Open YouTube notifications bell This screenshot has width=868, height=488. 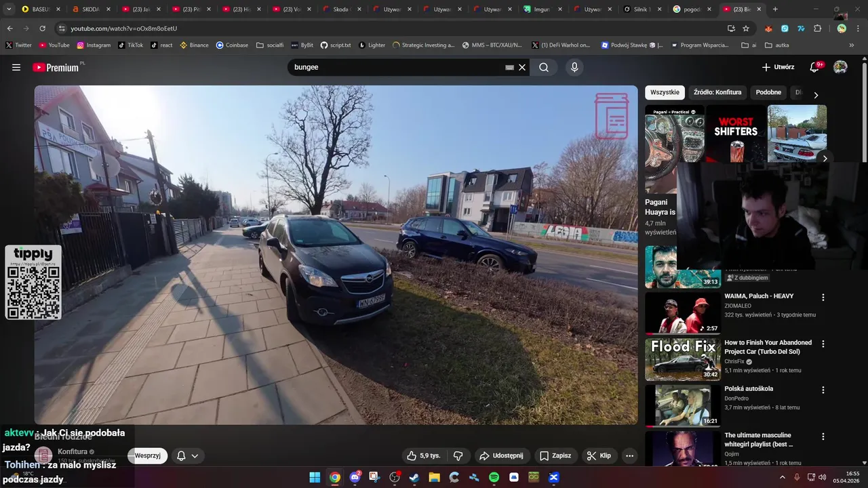click(815, 67)
